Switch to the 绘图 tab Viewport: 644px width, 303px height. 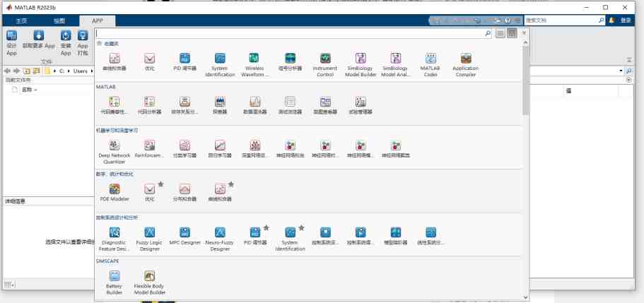[x=59, y=21]
